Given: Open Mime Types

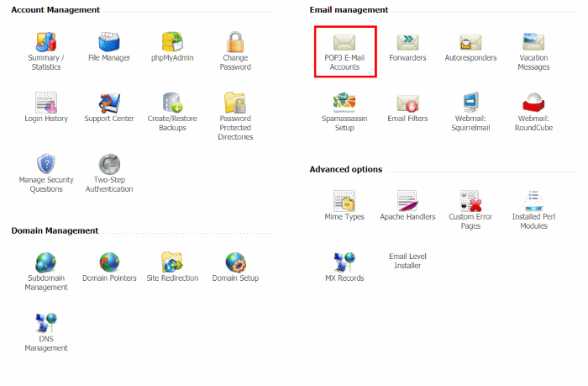Looking at the screenshot, I should [344, 201].
